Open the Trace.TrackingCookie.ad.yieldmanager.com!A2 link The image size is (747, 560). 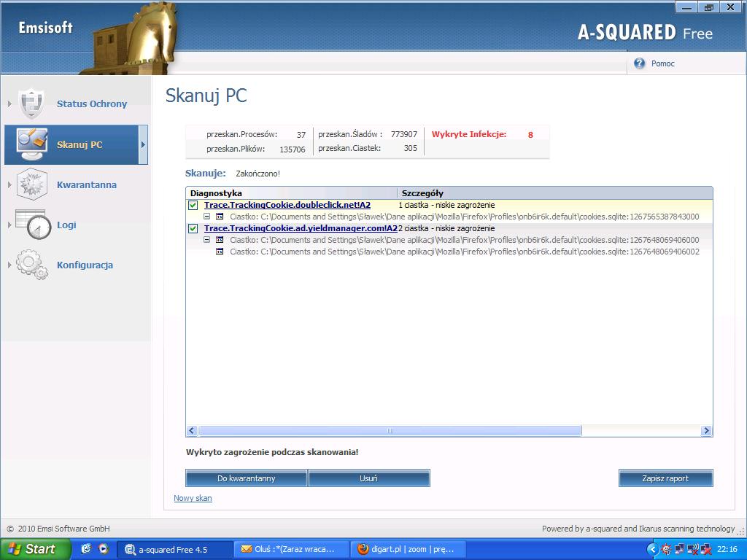tap(301, 228)
